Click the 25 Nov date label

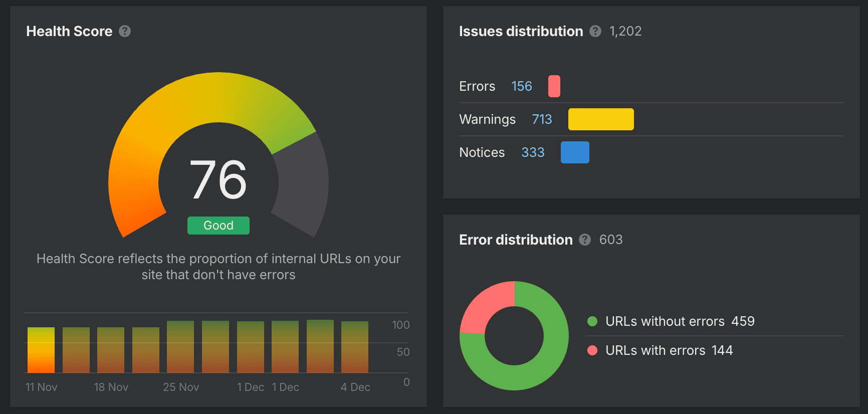click(181, 387)
